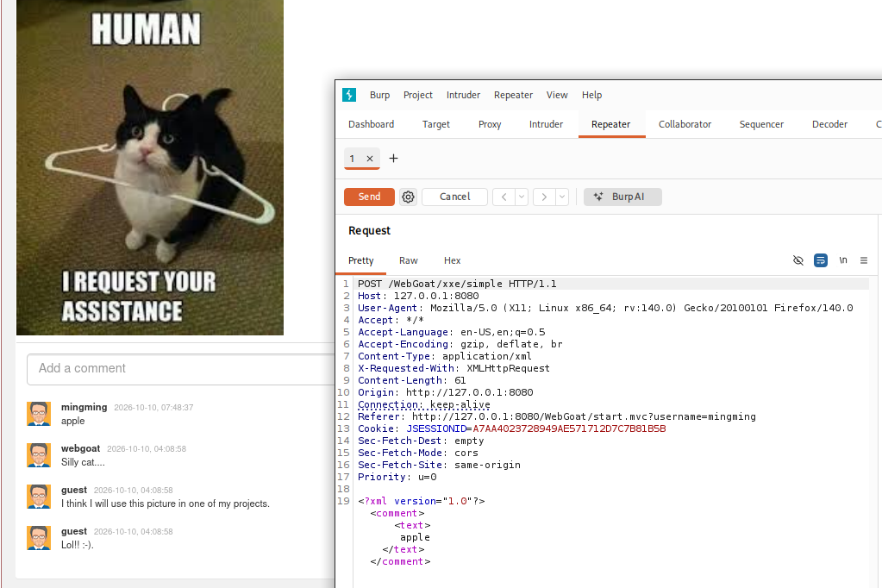
Task: Switch to the Proxy tab
Action: coord(490,124)
